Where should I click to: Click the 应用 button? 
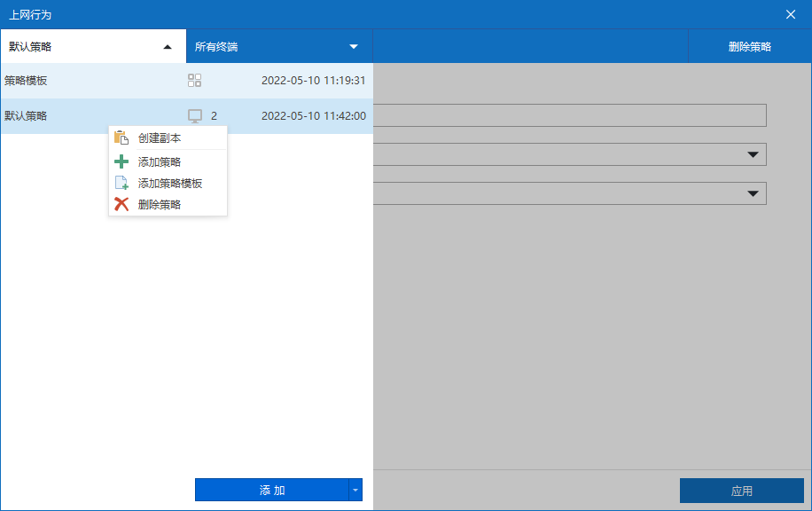741,491
